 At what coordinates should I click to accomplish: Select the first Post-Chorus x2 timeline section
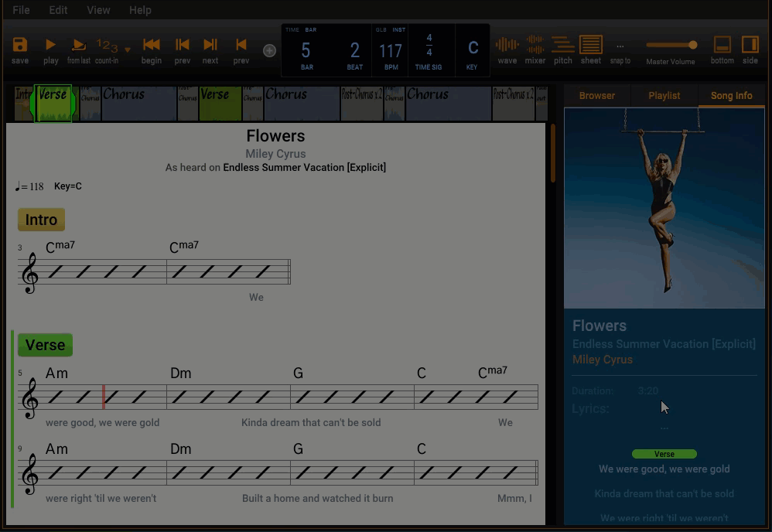pyautogui.click(x=362, y=104)
